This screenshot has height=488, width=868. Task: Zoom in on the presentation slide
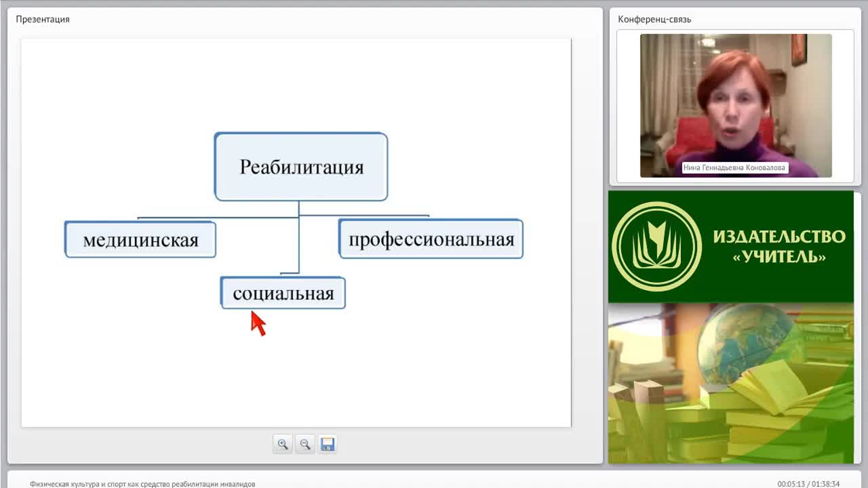283,445
